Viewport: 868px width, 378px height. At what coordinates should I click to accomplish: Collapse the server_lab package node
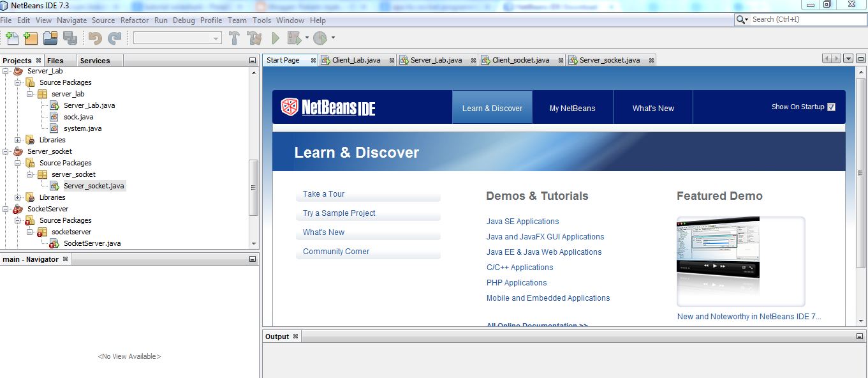coord(30,94)
